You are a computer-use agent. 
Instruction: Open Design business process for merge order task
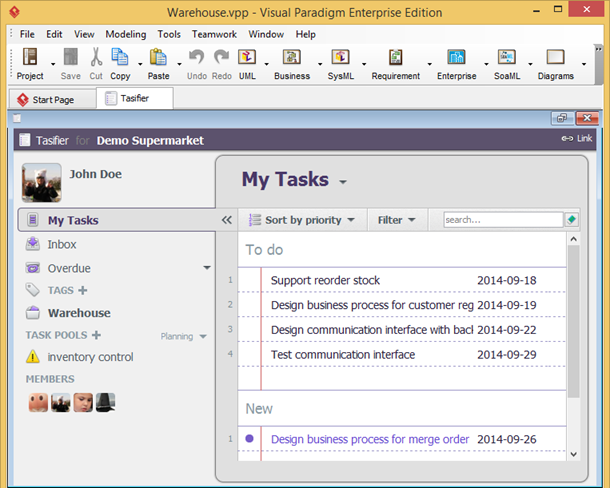(370, 439)
